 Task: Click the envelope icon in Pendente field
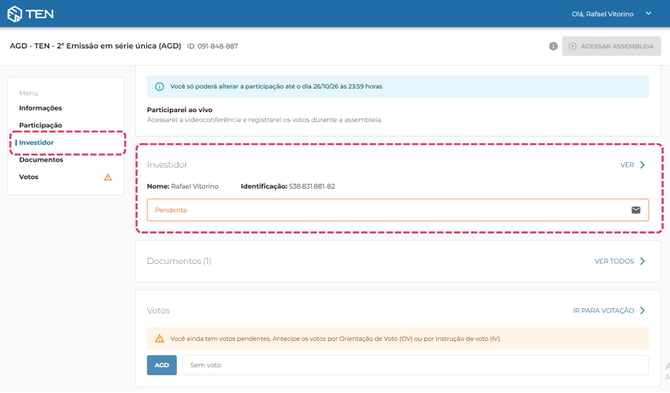coord(636,210)
